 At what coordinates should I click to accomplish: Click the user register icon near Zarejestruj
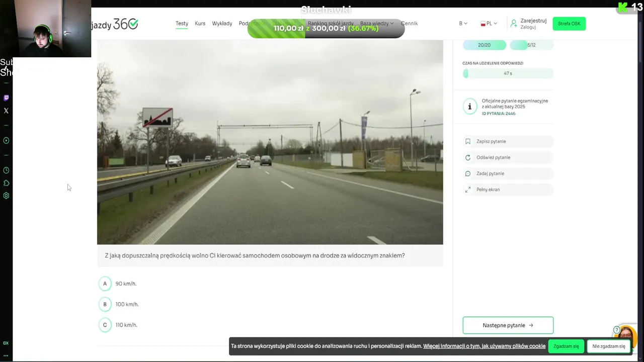tap(514, 23)
